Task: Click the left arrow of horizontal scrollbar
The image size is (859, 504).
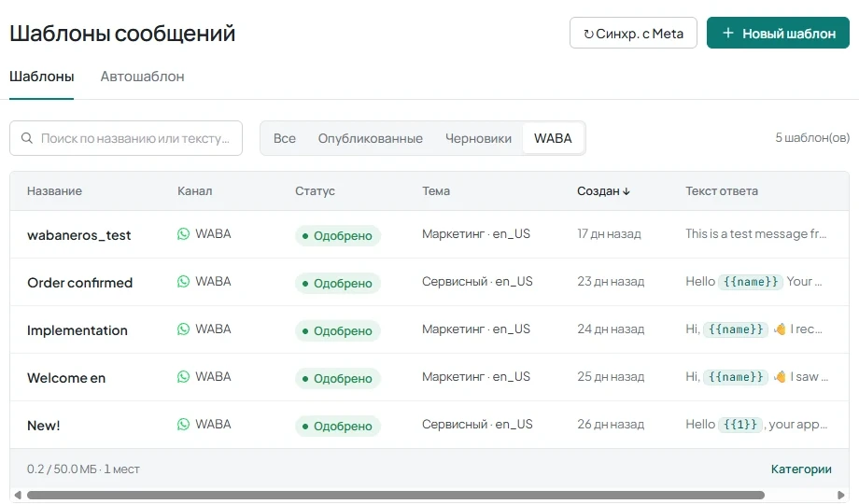Action: pyautogui.click(x=18, y=496)
